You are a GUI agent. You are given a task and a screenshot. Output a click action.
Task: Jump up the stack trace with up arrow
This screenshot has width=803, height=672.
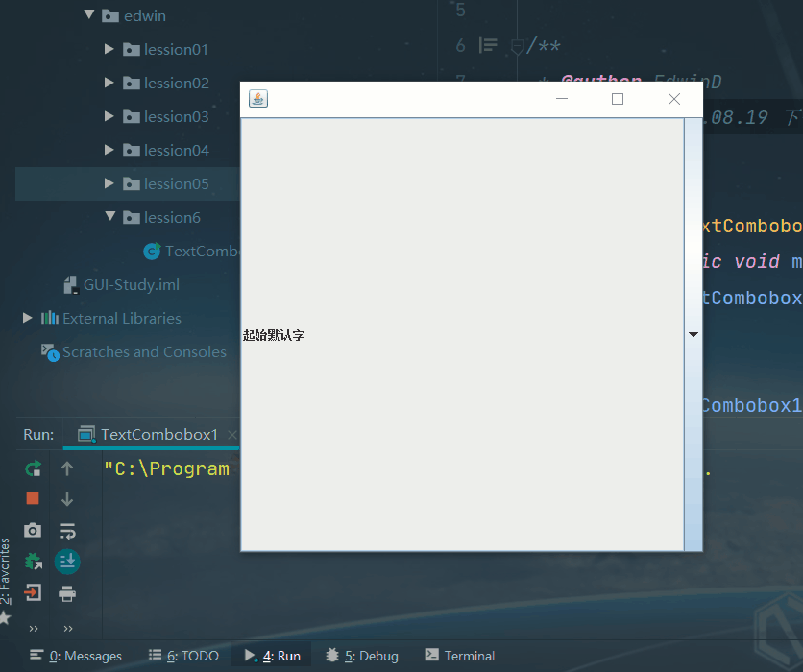[67, 468]
